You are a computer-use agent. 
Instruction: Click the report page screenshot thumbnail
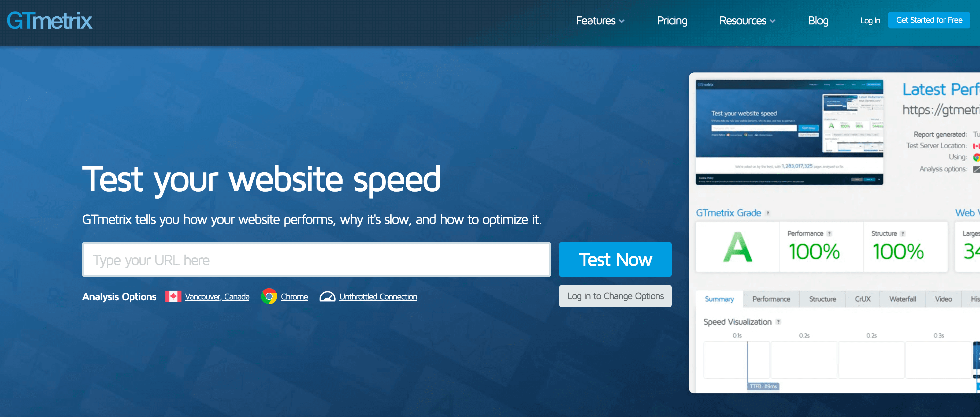tap(789, 132)
